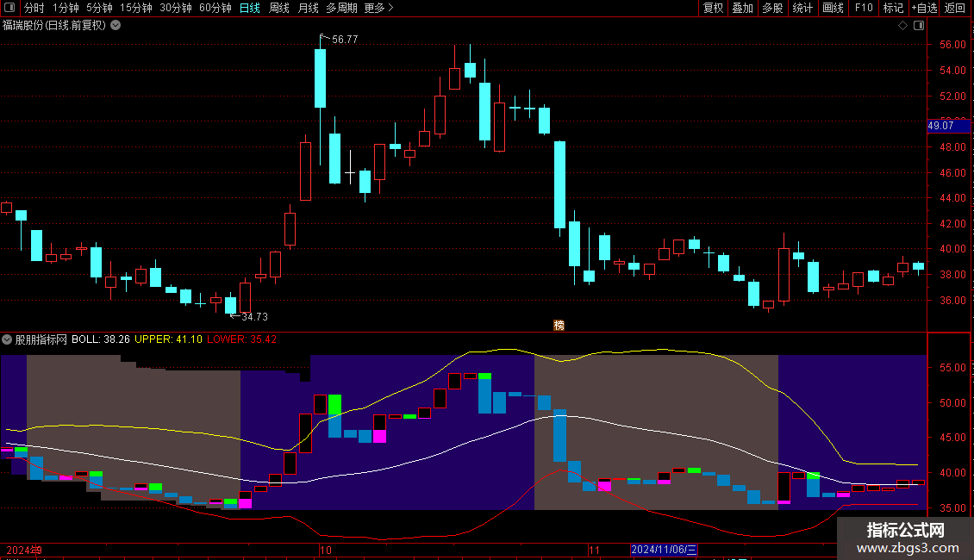The height and width of the screenshot is (560, 974).
Task: Click the 2024年9 date label
Action: pyautogui.click(x=23, y=550)
